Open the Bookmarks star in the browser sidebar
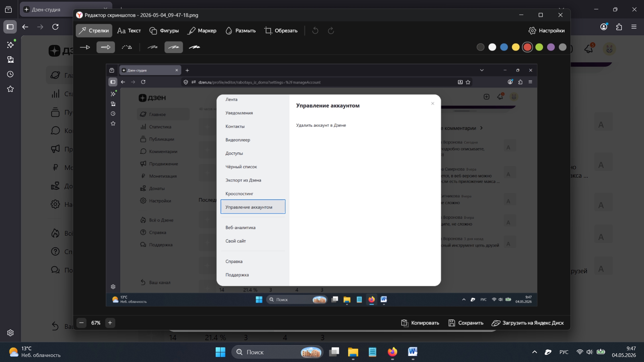The width and height of the screenshot is (644, 362). click(10, 89)
